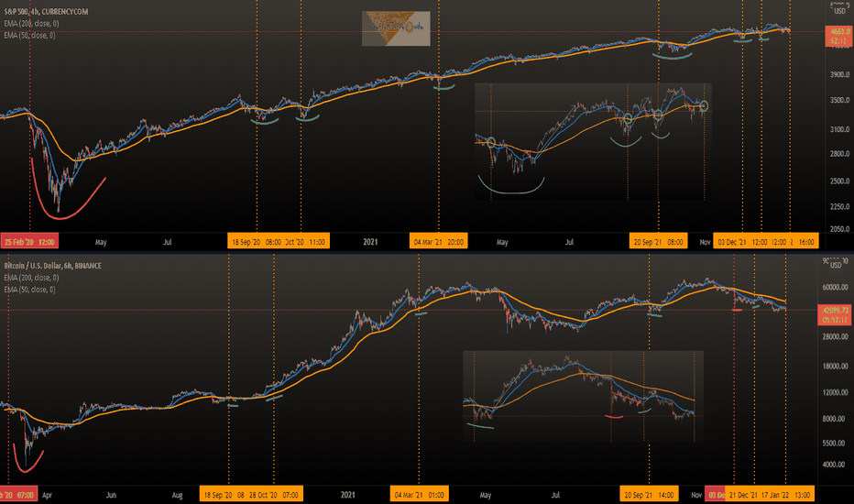Click the 3900.0 price axis label
The image size is (854, 504).
(839, 74)
